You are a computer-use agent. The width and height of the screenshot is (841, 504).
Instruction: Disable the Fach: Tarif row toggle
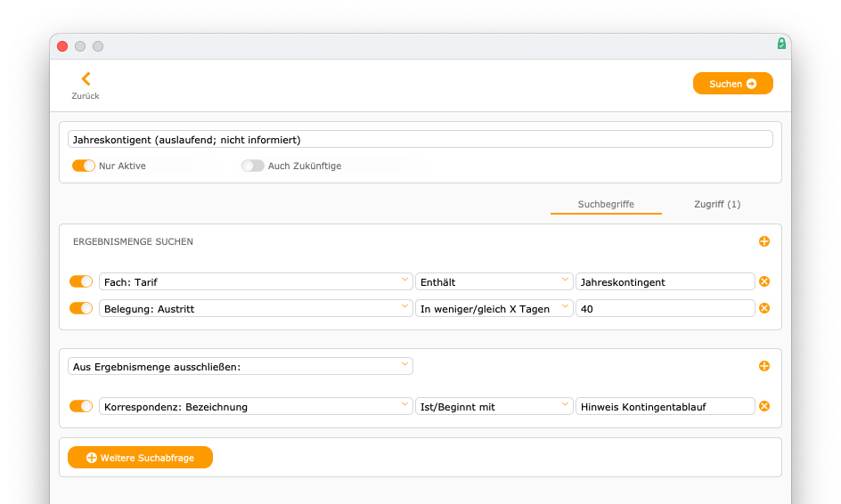(81, 281)
